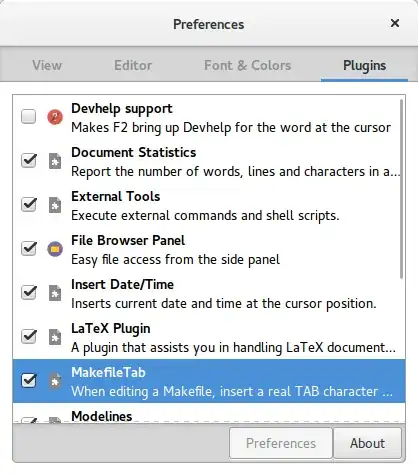Select the Modelines plugin row
Viewport: 418px width, 475px height.
pyautogui.click(x=209, y=414)
